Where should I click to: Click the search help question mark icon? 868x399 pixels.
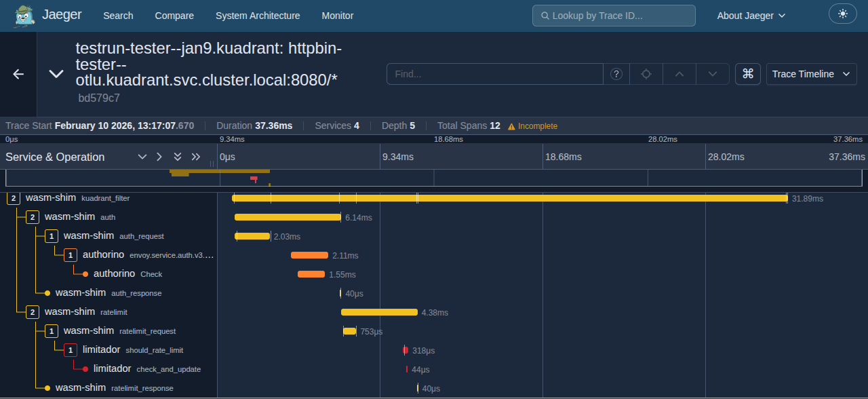(x=616, y=74)
